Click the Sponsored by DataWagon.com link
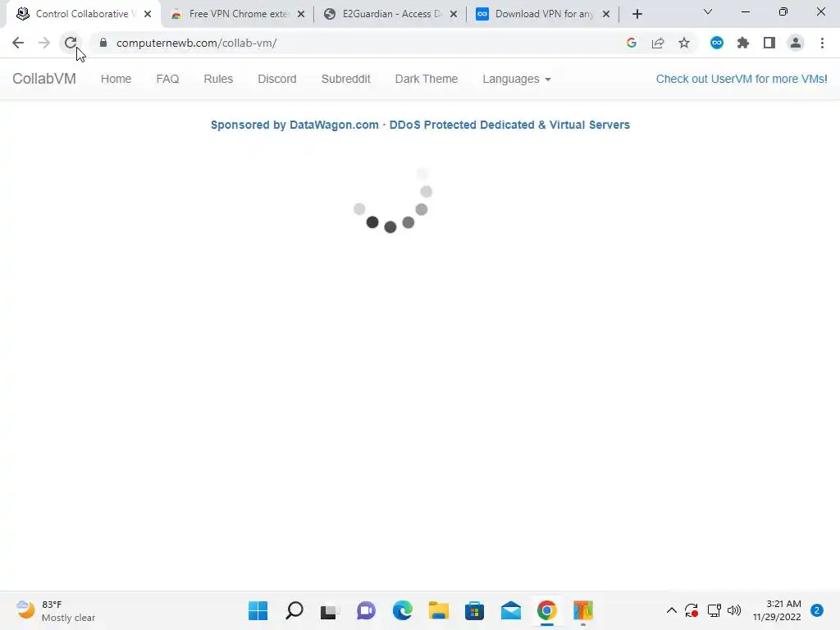Image resolution: width=840 pixels, height=630 pixels. (x=420, y=125)
